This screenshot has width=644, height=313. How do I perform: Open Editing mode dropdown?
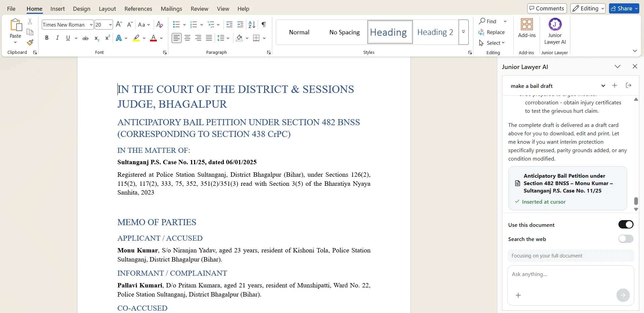click(588, 8)
